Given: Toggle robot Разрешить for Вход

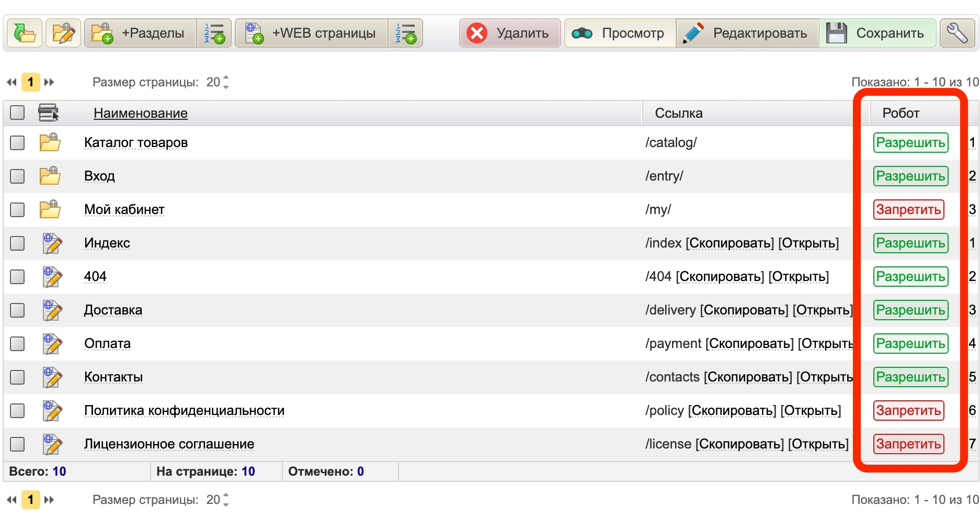Looking at the screenshot, I should pos(910,176).
